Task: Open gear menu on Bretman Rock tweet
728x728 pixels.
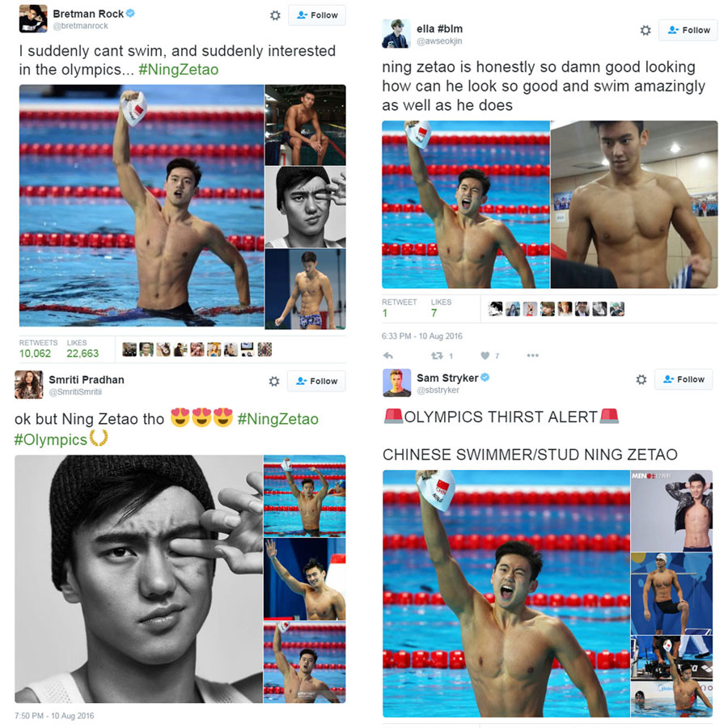Action: (x=275, y=15)
